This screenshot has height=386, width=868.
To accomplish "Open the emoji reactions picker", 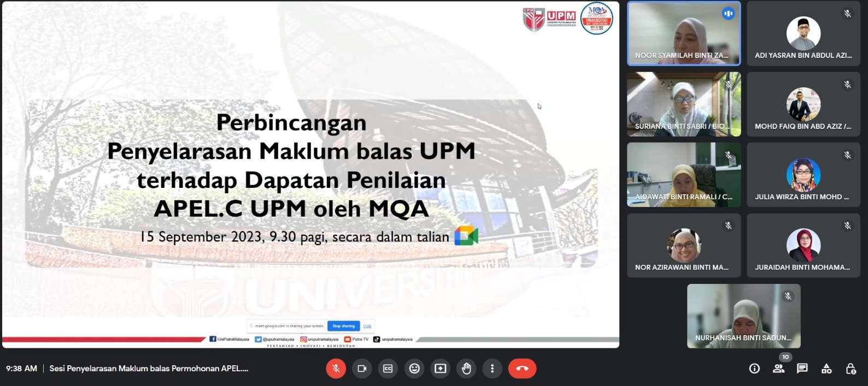I will click(x=414, y=369).
